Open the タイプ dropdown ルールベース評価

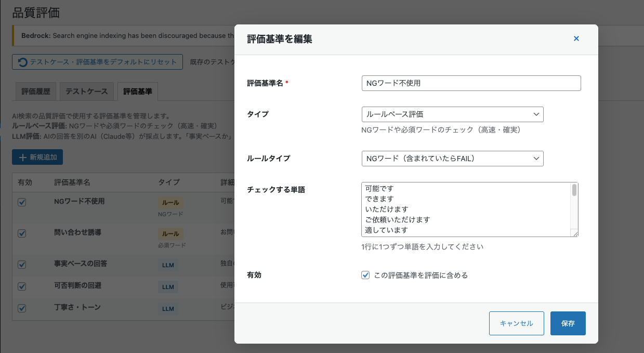[x=452, y=114]
